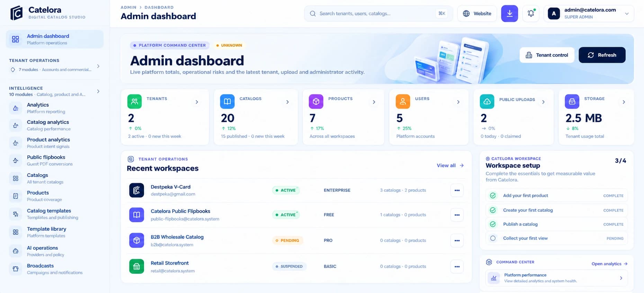
Task: Toggle the Add your first product checkmark
Action: [493, 196]
